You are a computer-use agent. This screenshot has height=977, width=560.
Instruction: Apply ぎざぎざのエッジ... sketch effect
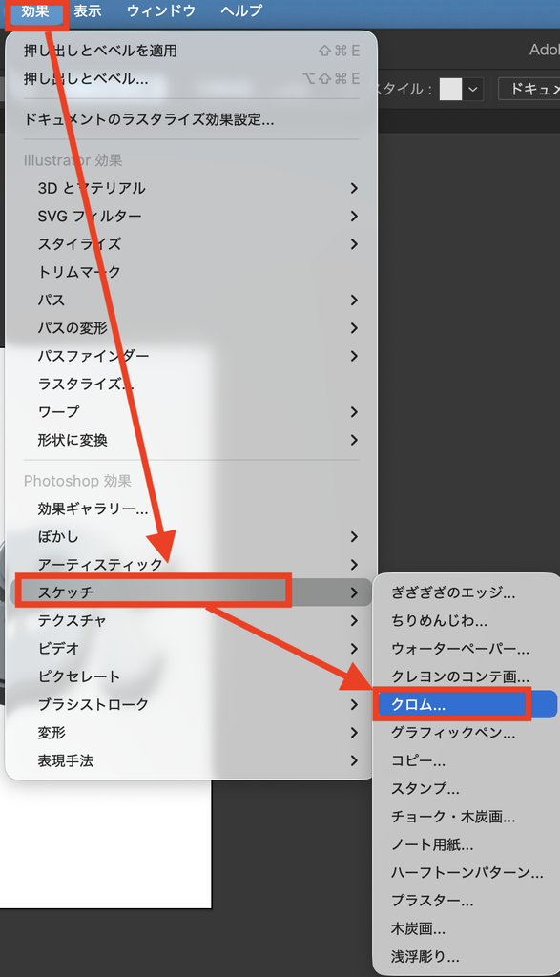[x=467, y=593]
